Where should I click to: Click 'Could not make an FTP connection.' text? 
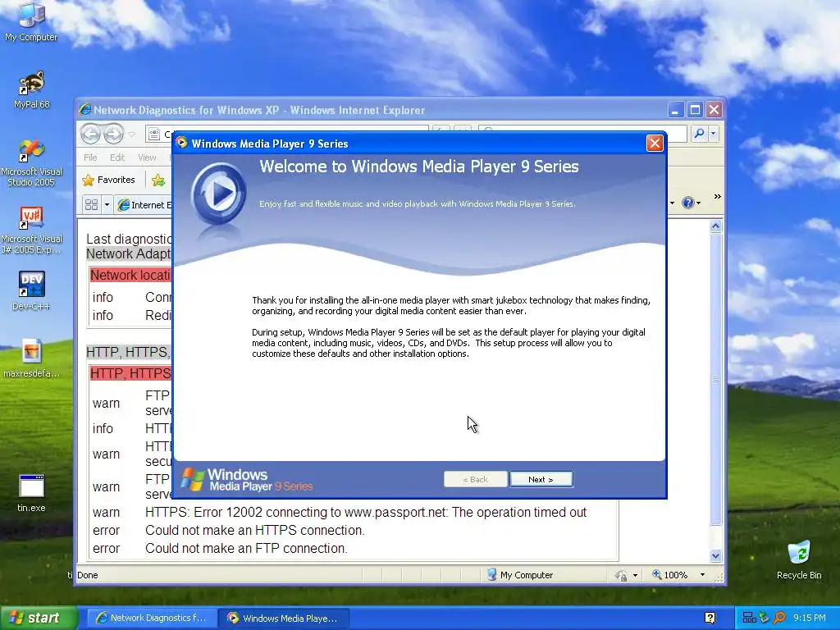246,549
